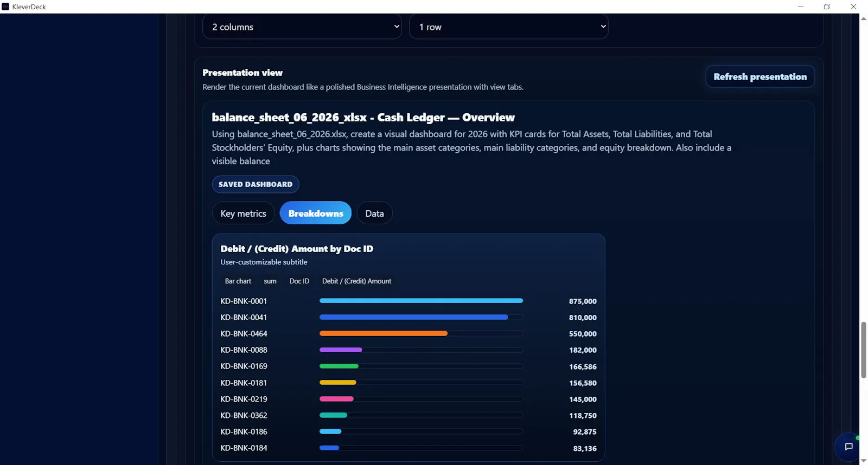Click the yellow KD-BNK-0181 bar
The width and height of the screenshot is (868, 465).
coord(338,383)
